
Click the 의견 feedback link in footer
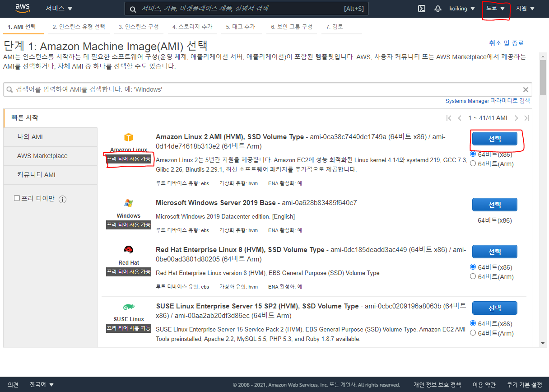point(13,385)
